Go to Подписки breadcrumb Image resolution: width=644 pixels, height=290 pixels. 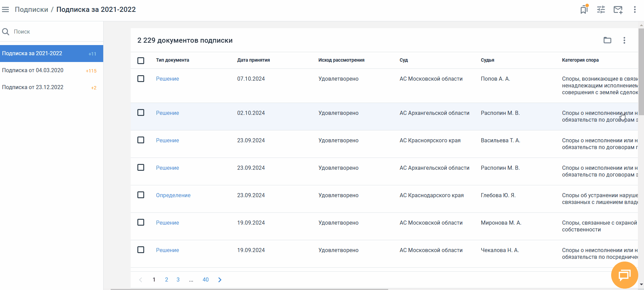(x=31, y=9)
